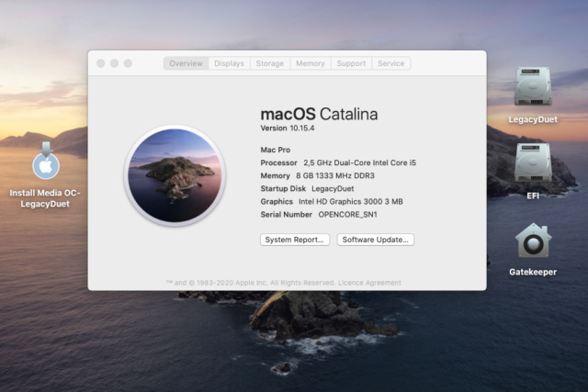Viewport: 588px width, 392px height.
Task: Click the Version 10.15.4 text
Action: click(288, 129)
